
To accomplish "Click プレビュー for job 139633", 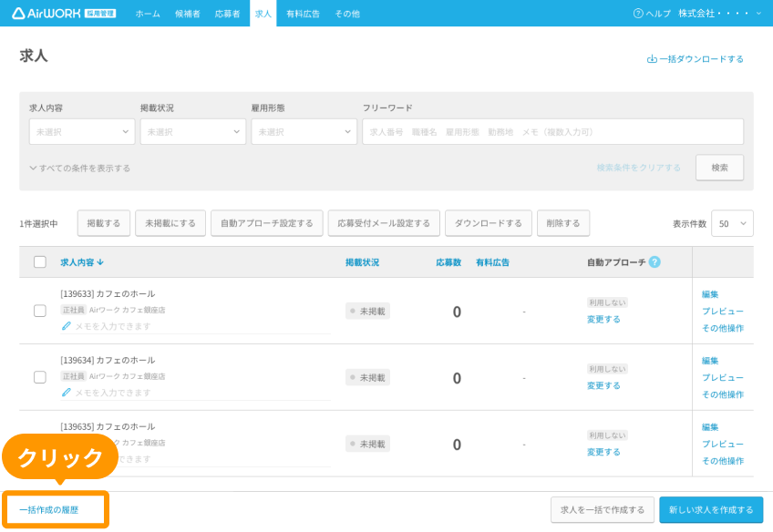I will 723,311.
